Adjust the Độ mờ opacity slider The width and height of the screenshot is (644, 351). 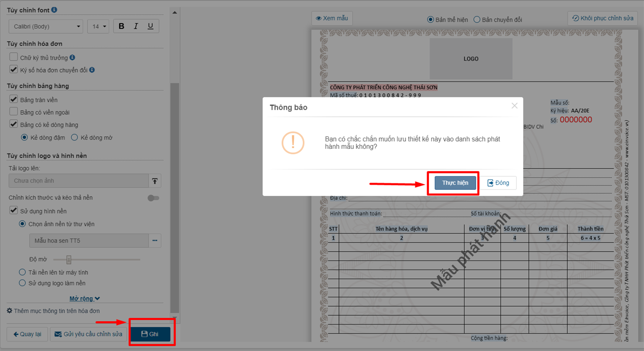[x=69, y=260]
